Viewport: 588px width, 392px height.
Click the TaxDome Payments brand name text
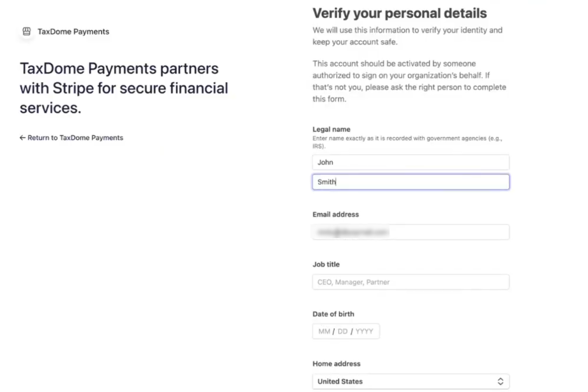tap(73, 31)
